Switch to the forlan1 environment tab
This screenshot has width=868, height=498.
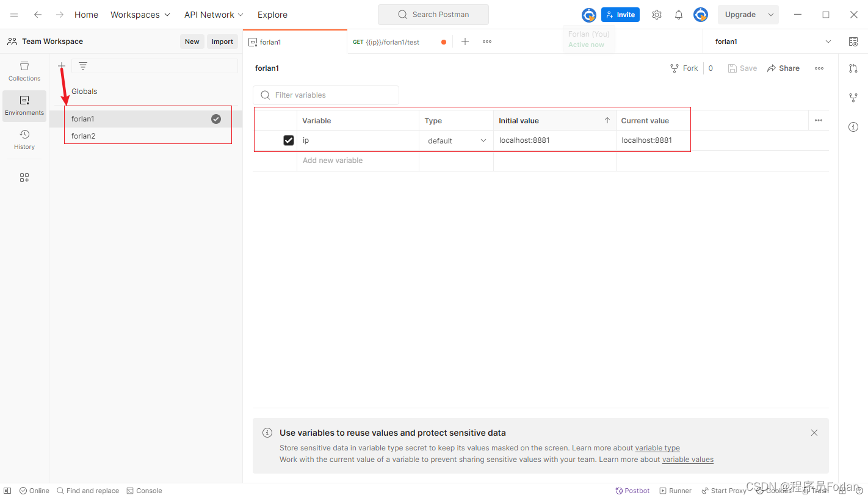(x=295, y=42)
